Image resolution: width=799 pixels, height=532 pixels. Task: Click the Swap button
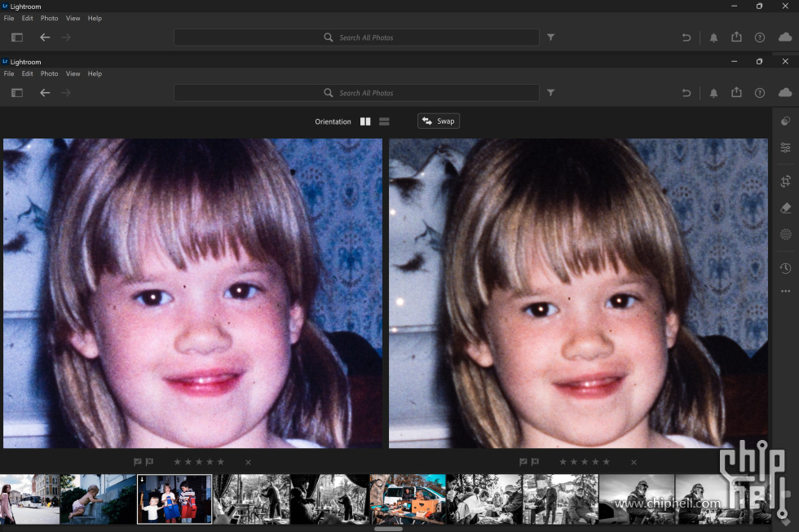tap(439, 121)
